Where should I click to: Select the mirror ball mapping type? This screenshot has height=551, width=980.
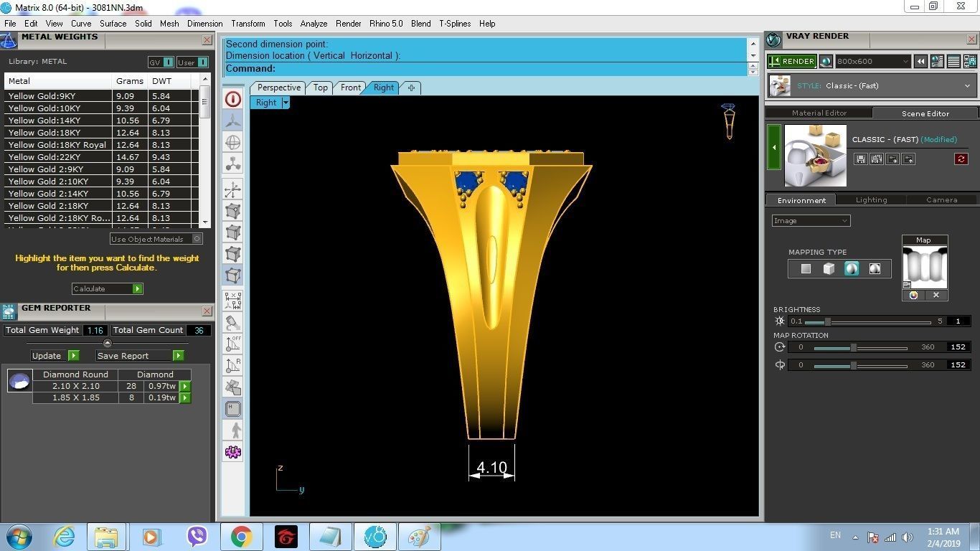click(875, 268)
